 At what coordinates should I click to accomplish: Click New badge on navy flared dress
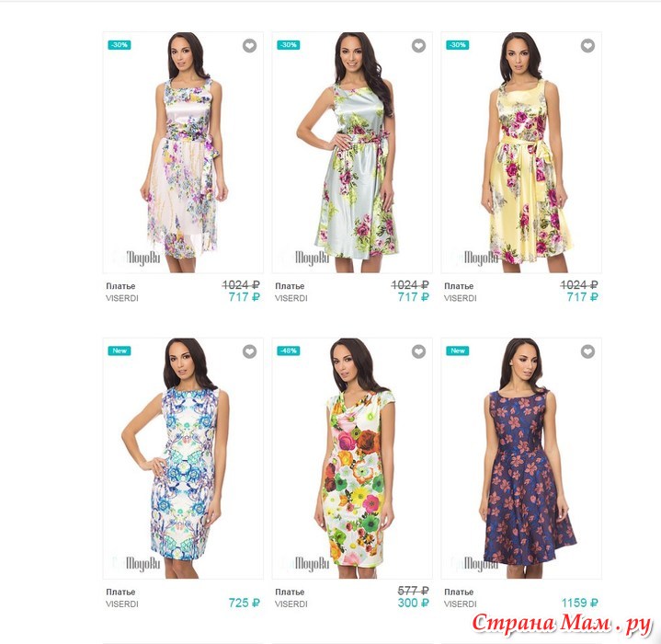[458, 351]
